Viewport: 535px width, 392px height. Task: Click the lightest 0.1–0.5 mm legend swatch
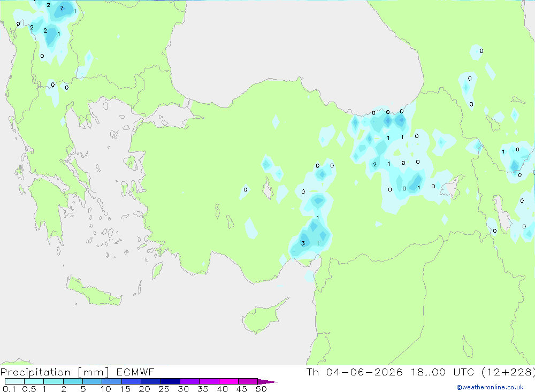point(14,381)
